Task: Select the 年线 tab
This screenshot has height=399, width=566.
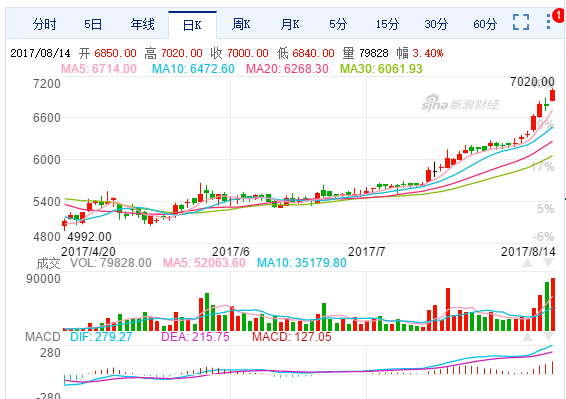Action: (x=142, y=25)
